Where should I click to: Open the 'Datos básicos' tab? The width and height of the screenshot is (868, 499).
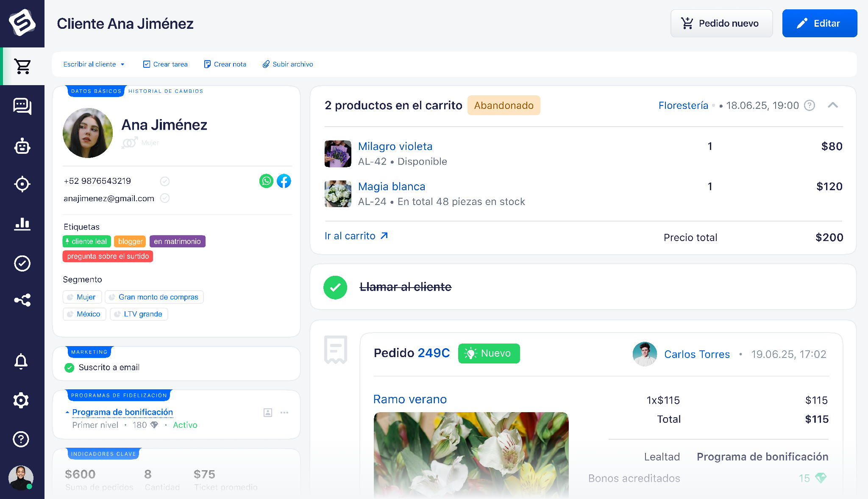coord(96,91)
